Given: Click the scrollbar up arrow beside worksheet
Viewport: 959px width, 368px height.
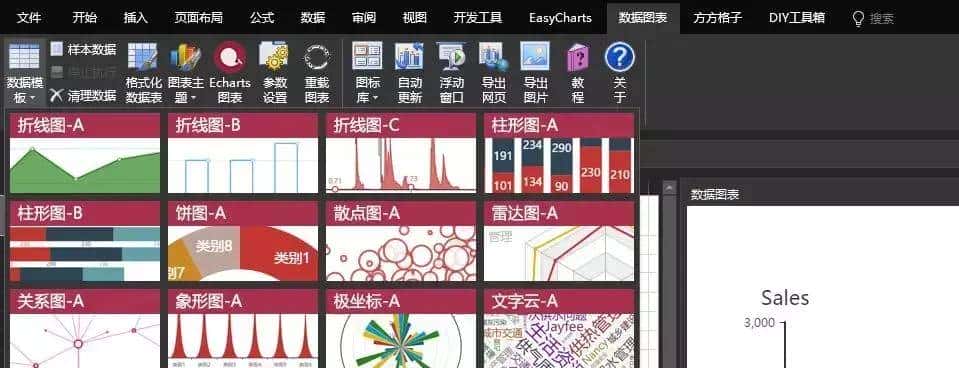Looking at the screenshot, I should click(670, 188).
